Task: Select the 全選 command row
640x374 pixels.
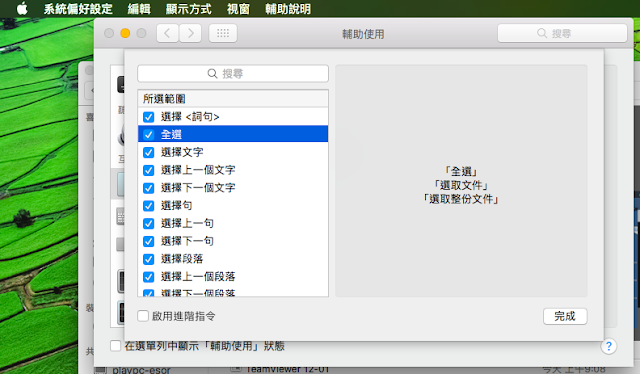Action: click(x=233, y=134)
